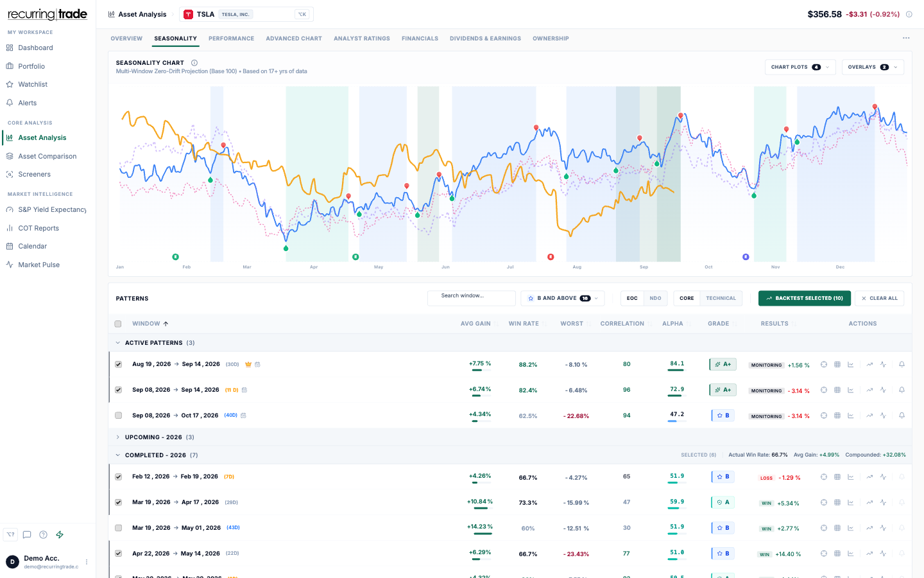Screen dimensions: 924x578
Task: Uncheck the Sep 08 – Sep 14, 2026 pattern
Action: point(118,390)
